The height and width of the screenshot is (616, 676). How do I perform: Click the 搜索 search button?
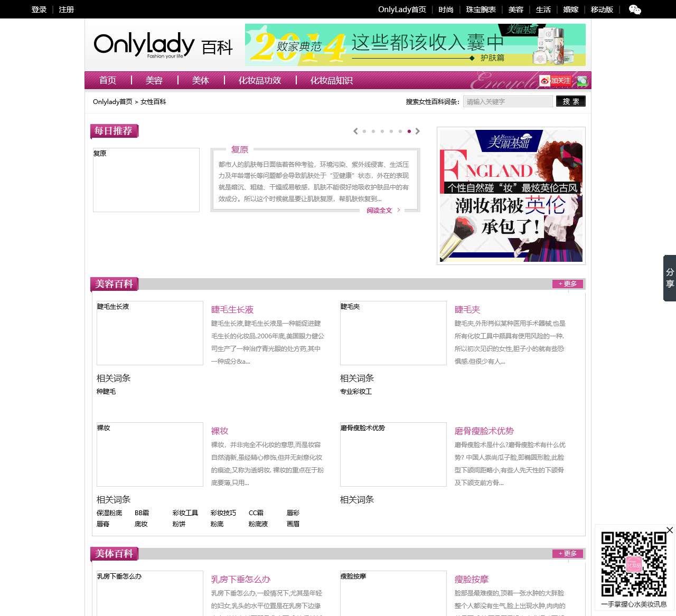571,101
